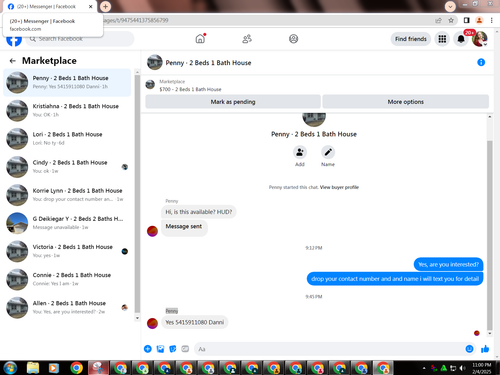This screenshot has width=500, height=375.
Task: Open the Friends icon in top navigation
Action: pyautogui.click(x=247, y=39)
